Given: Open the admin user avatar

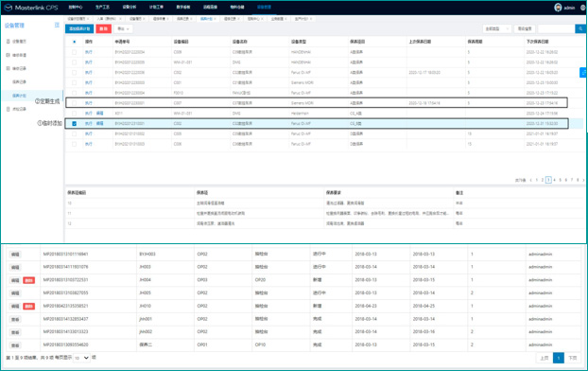Looking at the screenshot, I should (558, 8).
